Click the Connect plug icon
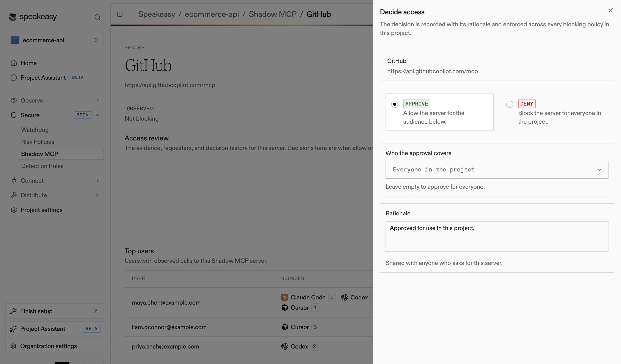This screenshot has width=621, height=364. (14, 180)
